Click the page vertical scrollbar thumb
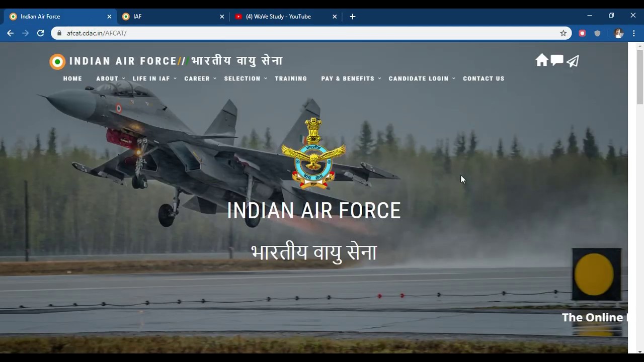 (640, 77)
